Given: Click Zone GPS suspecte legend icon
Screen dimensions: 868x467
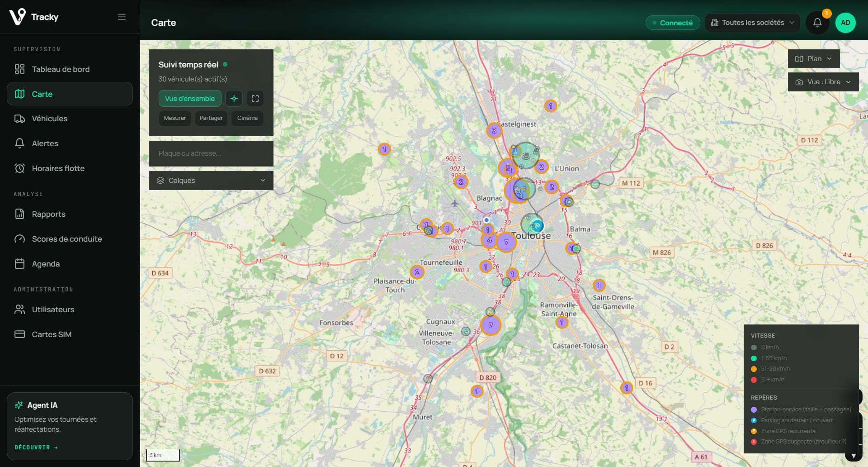Looking at the screenshot, I should click(754, 442).
